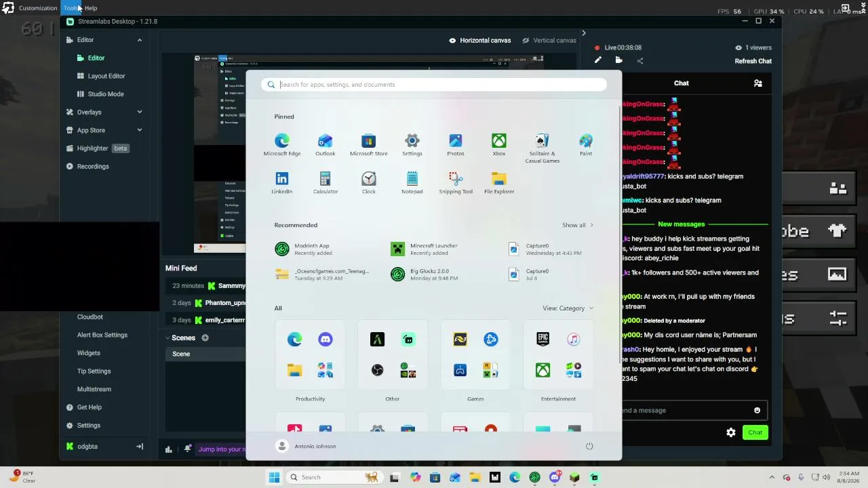
Task: Collapse the Scenes panel chevron
Action: click(x=167, y=338)
